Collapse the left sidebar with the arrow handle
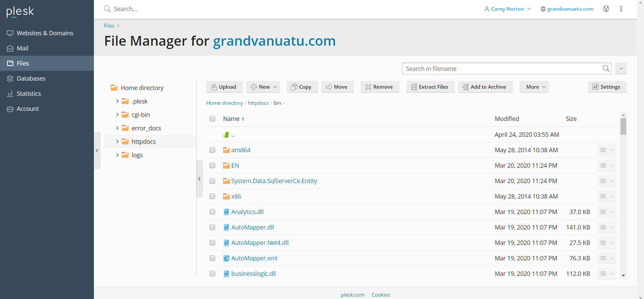This screenshot has width=644, height=299. click(97, 151)
